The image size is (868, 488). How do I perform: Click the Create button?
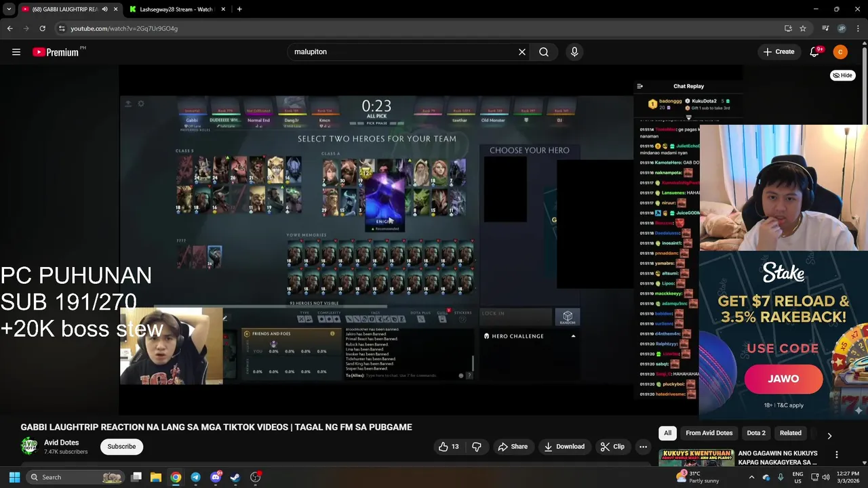(778, 52)
